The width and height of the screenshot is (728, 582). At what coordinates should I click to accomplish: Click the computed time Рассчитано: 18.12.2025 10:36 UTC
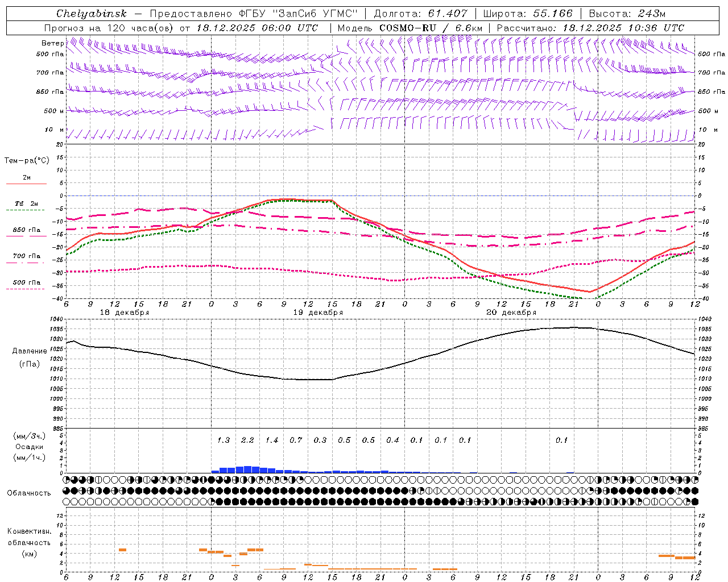[590, 28]
